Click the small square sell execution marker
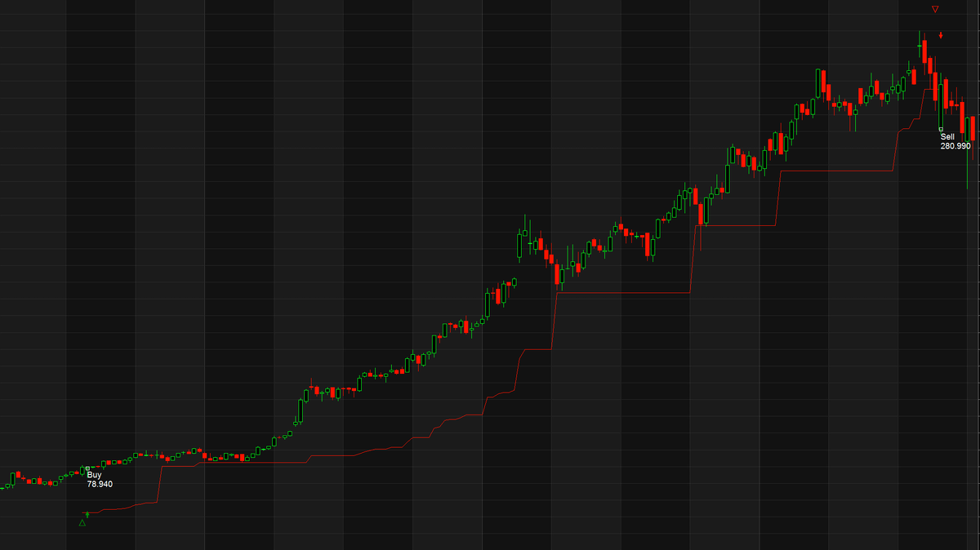This screenshot has height=550, width=980. [941, 129]
